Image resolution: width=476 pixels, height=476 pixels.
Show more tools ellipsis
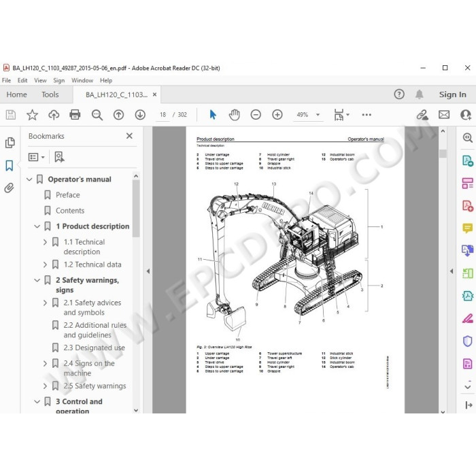click(x=367, y=115)
